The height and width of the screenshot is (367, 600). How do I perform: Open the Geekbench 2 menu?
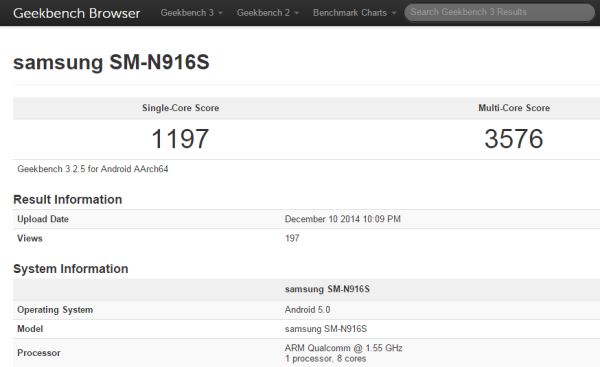pos(267,13)
